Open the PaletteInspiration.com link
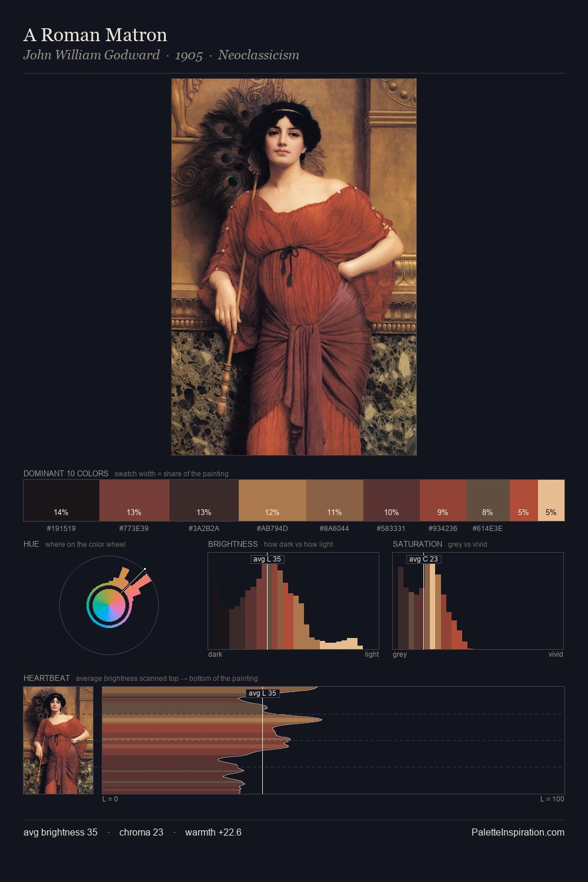This screenshot has height=882, width=588. 518,832
